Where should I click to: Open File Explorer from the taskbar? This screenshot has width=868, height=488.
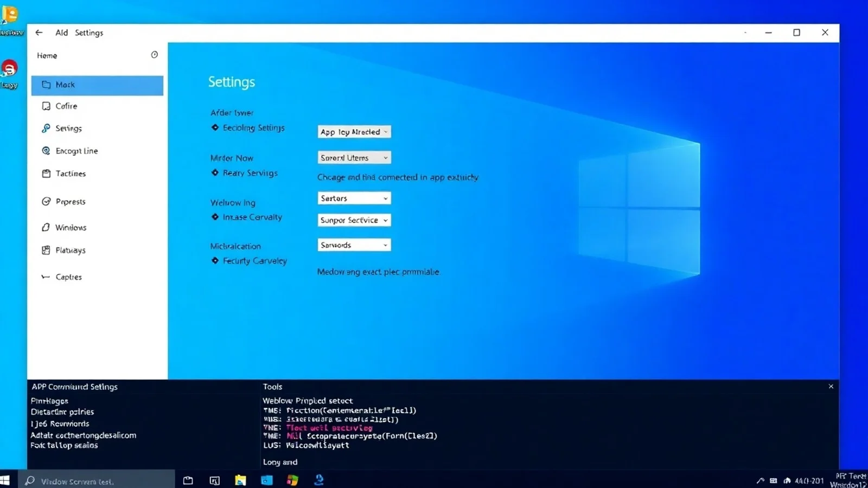coord(240,480)
